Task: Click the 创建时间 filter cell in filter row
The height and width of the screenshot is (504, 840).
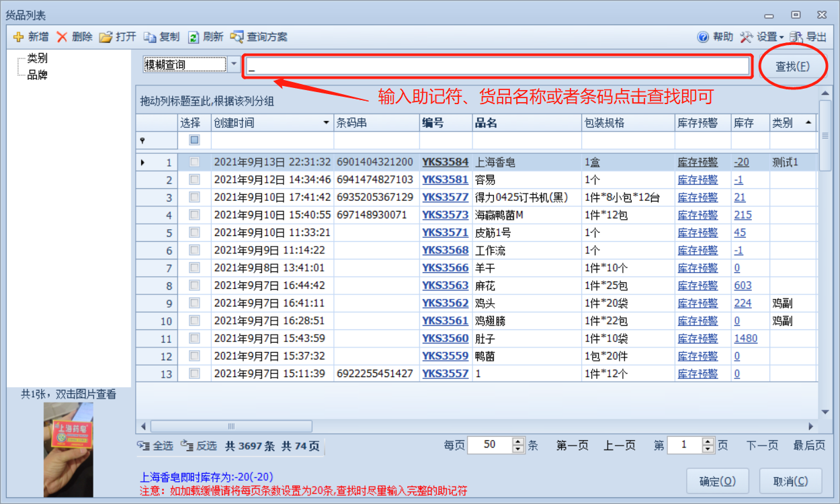Action: (x=272, y=140)
